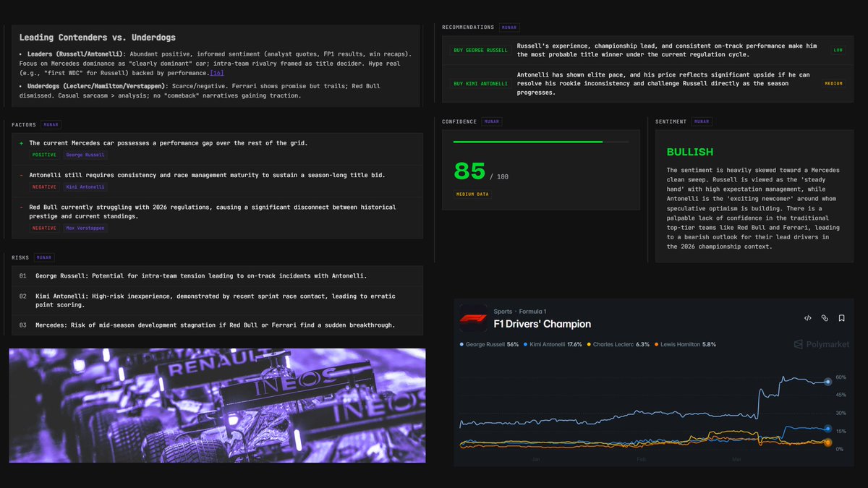This screenshot has width=868, height=488.
Task: Click the sentiment description paragraph
Action: 753,208
